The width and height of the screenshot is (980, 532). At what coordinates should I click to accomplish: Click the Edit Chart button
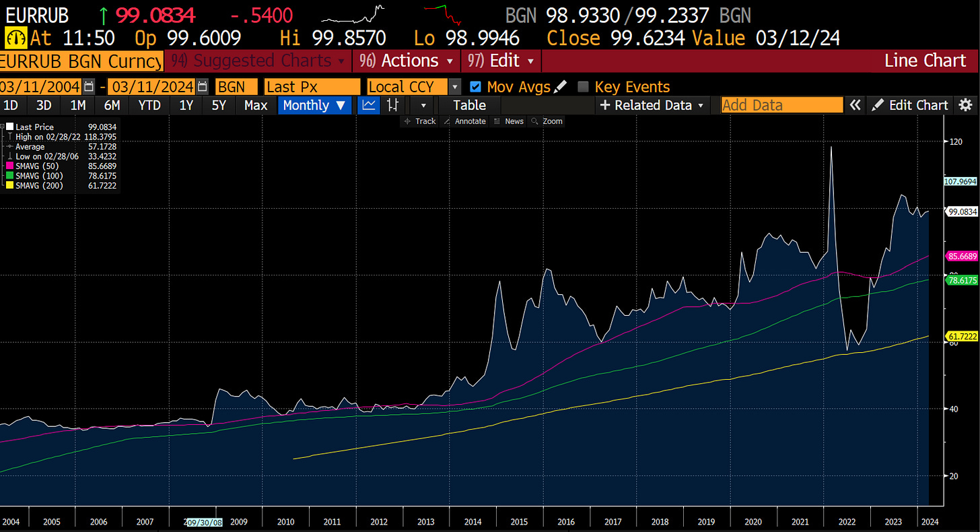[x=911, y=105]
